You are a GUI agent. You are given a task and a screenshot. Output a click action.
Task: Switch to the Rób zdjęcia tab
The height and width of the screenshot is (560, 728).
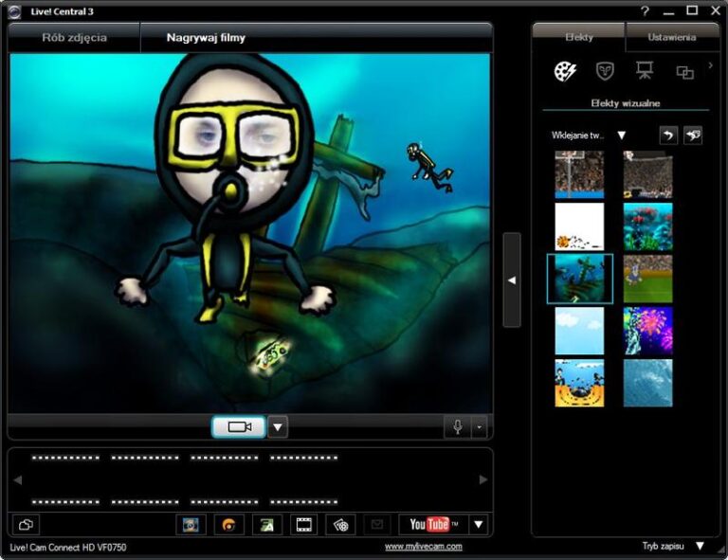coord(75,38)
